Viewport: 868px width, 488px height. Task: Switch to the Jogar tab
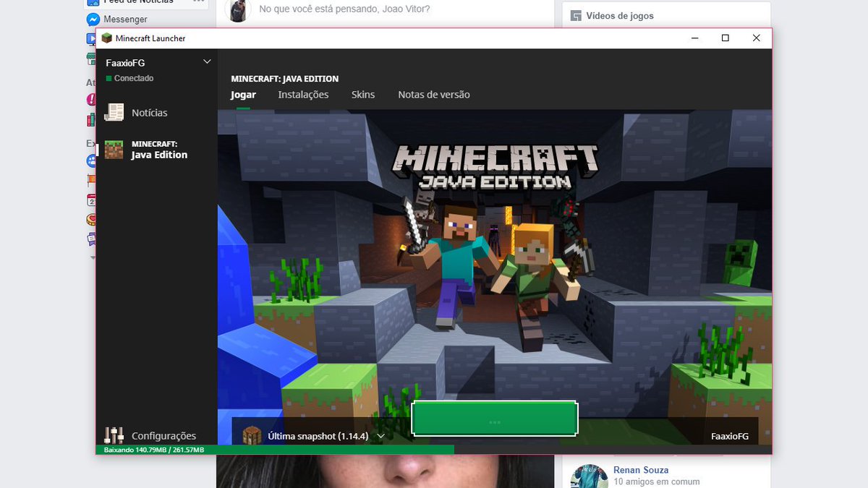[243, 95]
